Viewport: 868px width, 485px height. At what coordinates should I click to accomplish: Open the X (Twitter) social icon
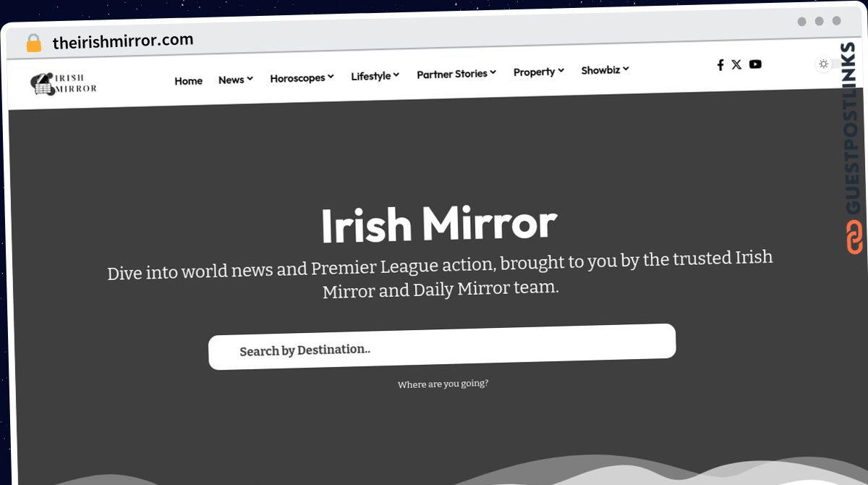pyautogui.click(x=736, y=64)
